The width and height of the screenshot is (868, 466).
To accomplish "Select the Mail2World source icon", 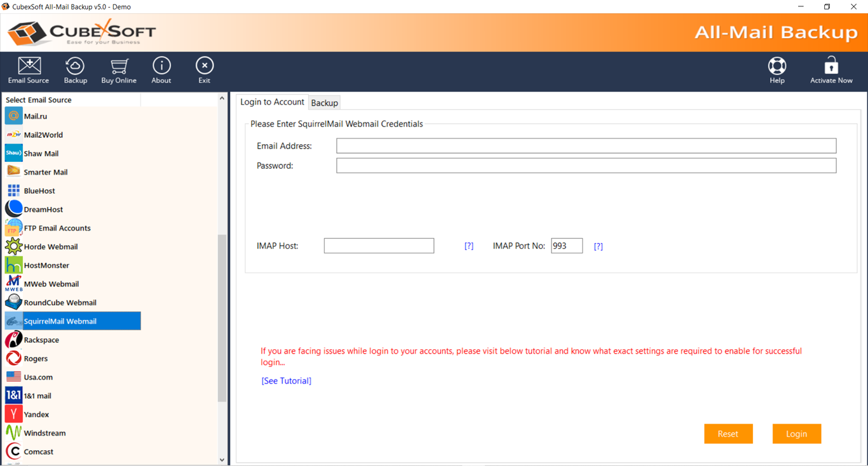I will coord(13,135).
